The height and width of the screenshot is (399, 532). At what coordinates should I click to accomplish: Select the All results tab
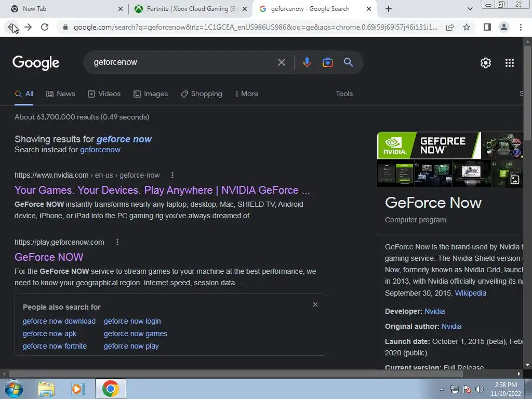[x=24, y=94]
